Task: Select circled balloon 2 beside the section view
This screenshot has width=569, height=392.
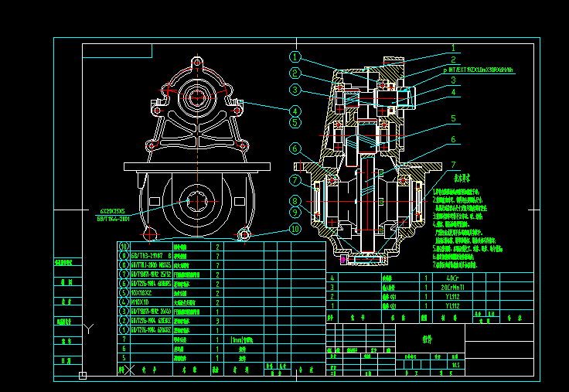Action: (295, 73)
